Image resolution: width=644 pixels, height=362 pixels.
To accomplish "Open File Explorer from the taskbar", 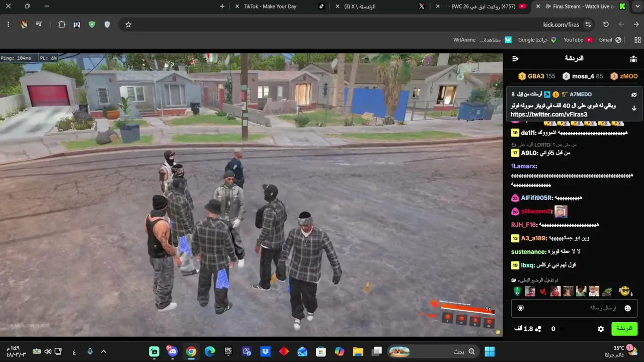I will (358, 351).
